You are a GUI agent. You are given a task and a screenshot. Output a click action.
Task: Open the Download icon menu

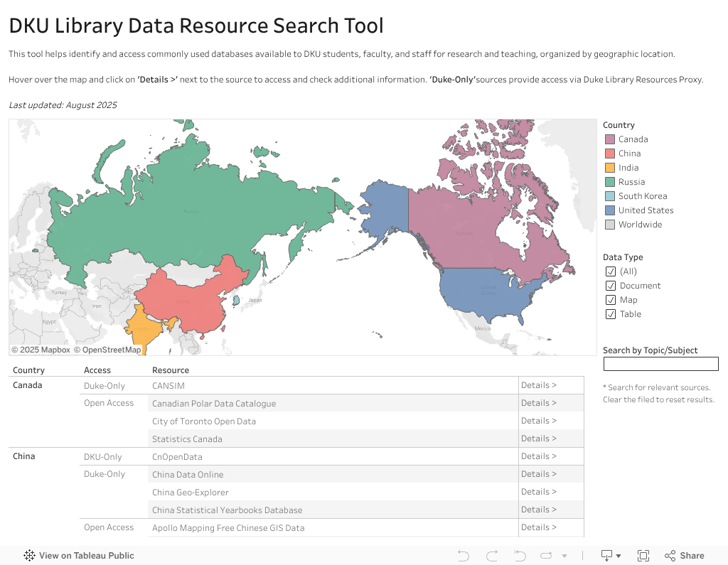pos(611,556)
